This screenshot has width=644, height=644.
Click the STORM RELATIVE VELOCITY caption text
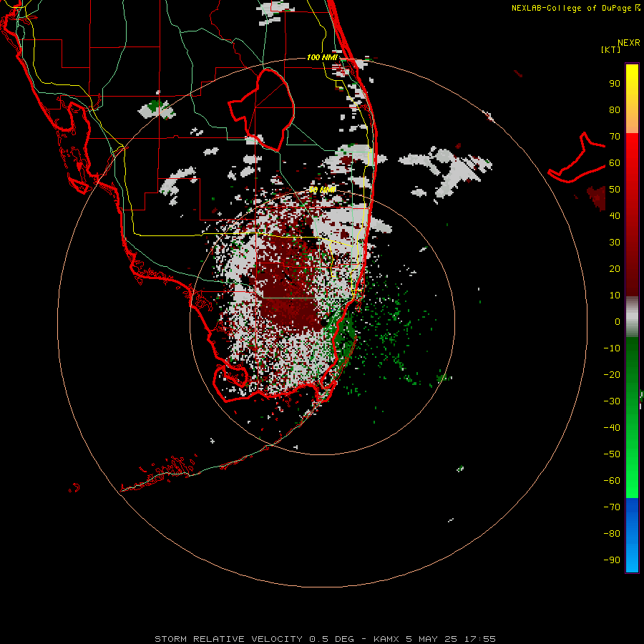tap(228, 639)
